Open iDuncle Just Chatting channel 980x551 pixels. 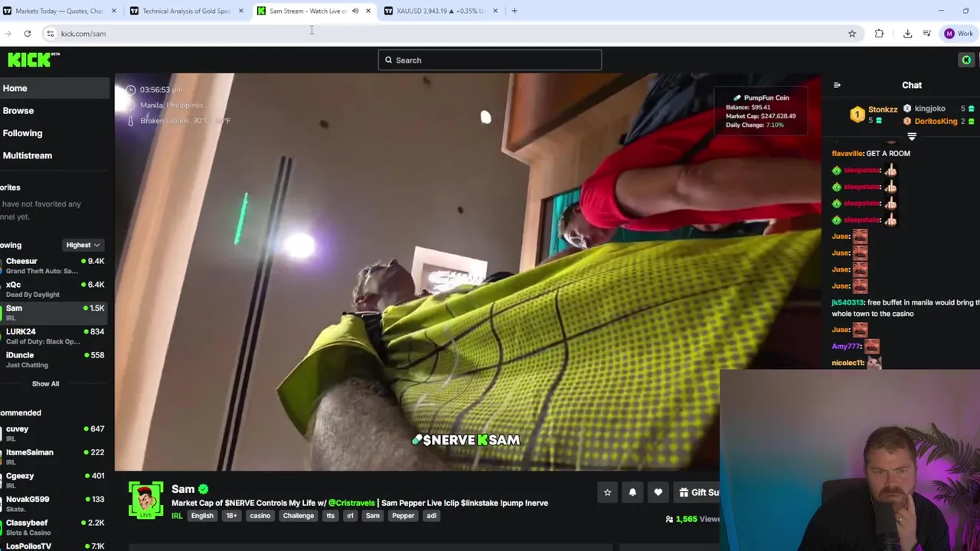point(54,360)
